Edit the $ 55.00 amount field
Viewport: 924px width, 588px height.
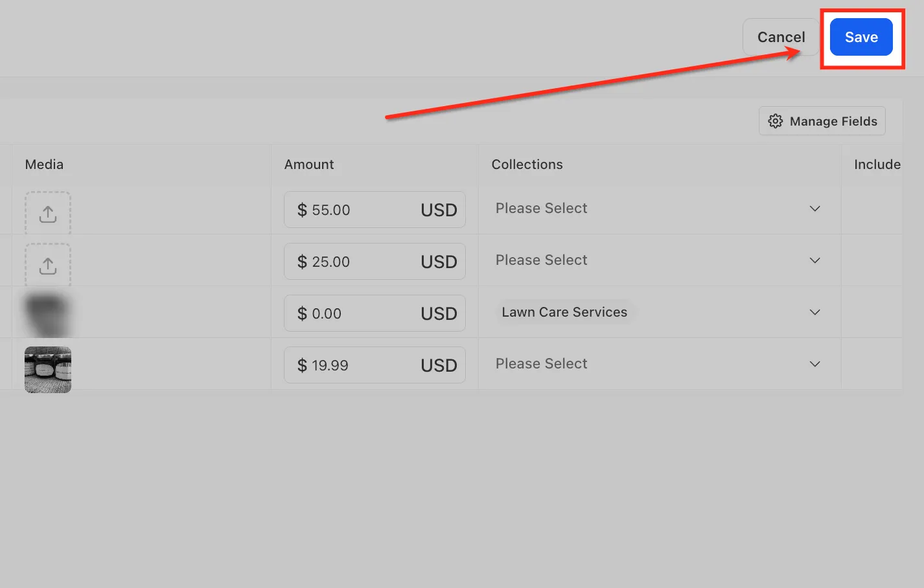point(375,209)
